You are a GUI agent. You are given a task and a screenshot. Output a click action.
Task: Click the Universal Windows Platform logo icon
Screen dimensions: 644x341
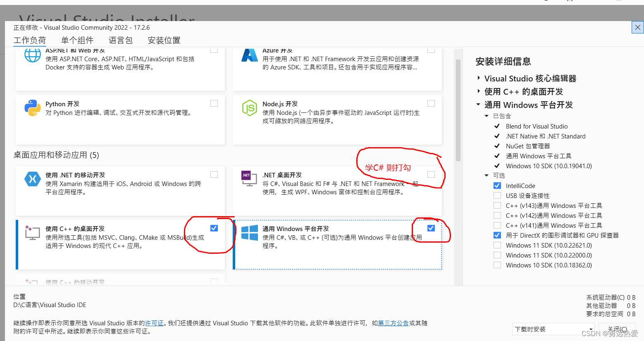250,233
